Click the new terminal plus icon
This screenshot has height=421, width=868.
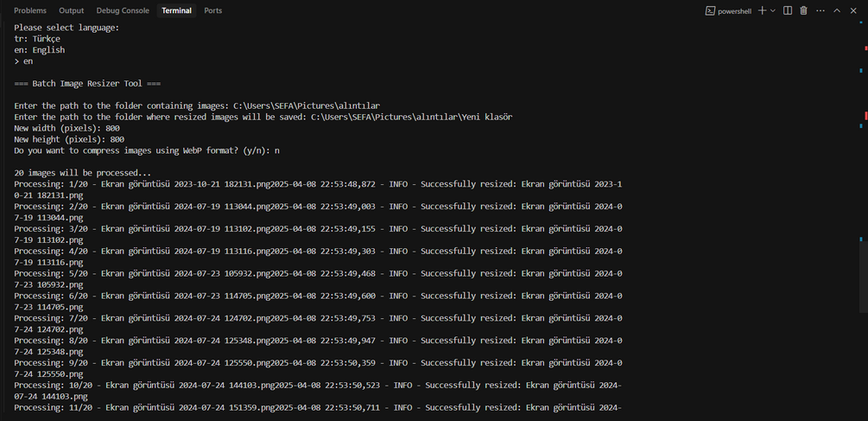pos(762,10)
